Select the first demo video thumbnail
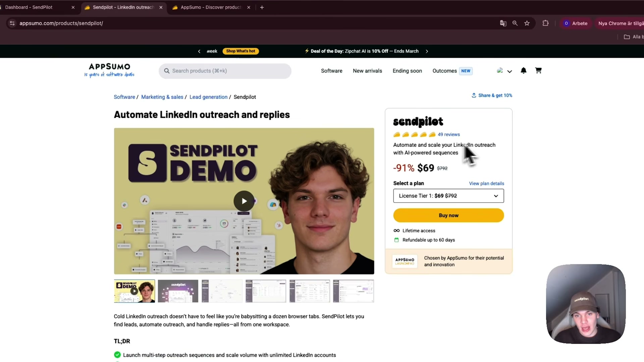Image resolution: width=644 pixels, height=362 pixels. pos(134,291)
